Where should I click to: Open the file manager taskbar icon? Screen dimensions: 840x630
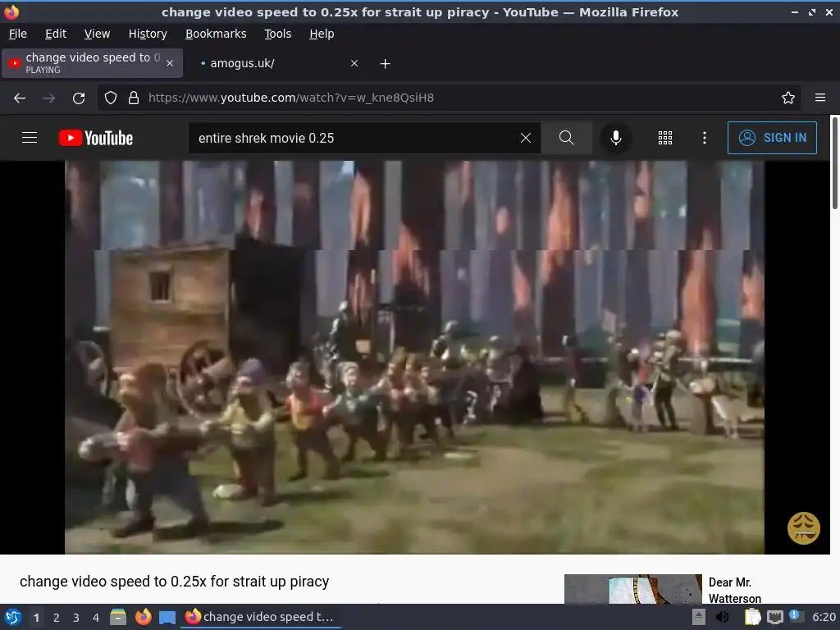(x=118, y=617)
